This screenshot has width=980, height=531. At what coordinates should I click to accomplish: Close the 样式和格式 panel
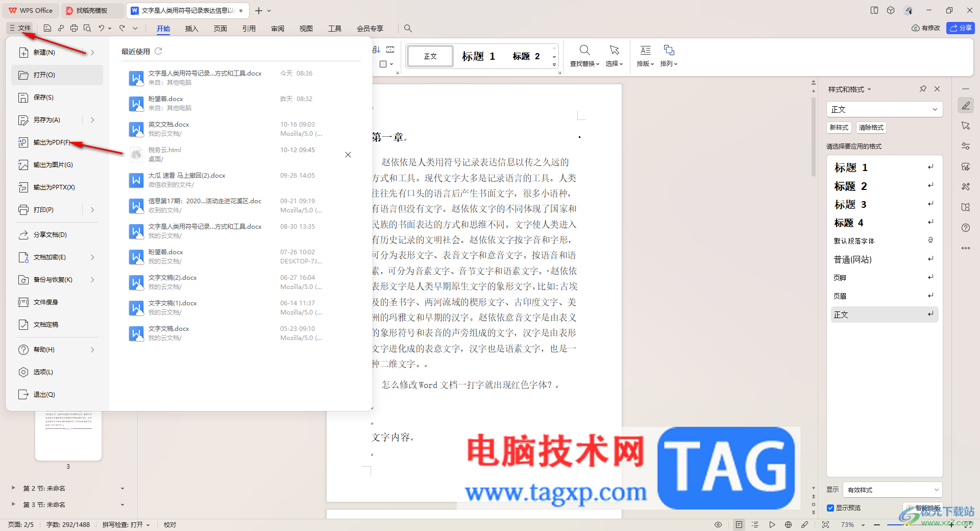[937, 89]
